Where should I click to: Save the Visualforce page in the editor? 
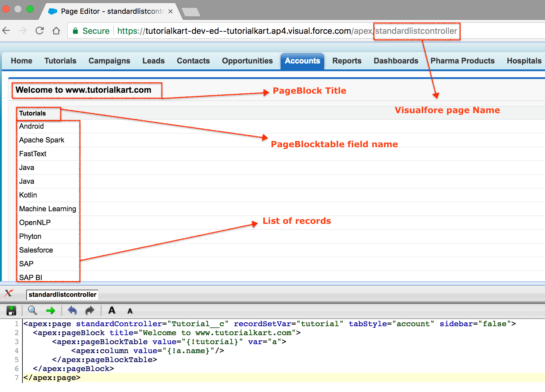click(11, 311)
